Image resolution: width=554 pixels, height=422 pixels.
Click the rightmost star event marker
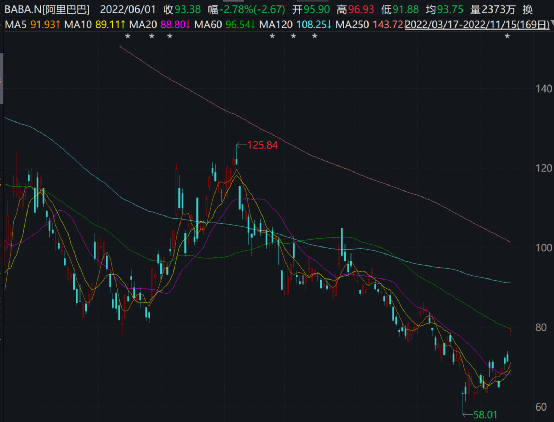[x=507, y=36]
